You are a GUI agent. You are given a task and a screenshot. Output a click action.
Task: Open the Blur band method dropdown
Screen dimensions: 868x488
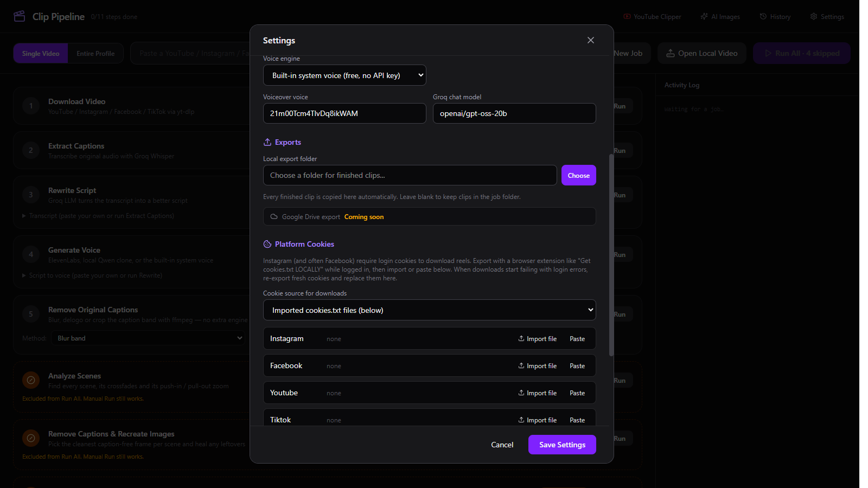point(148,338)
